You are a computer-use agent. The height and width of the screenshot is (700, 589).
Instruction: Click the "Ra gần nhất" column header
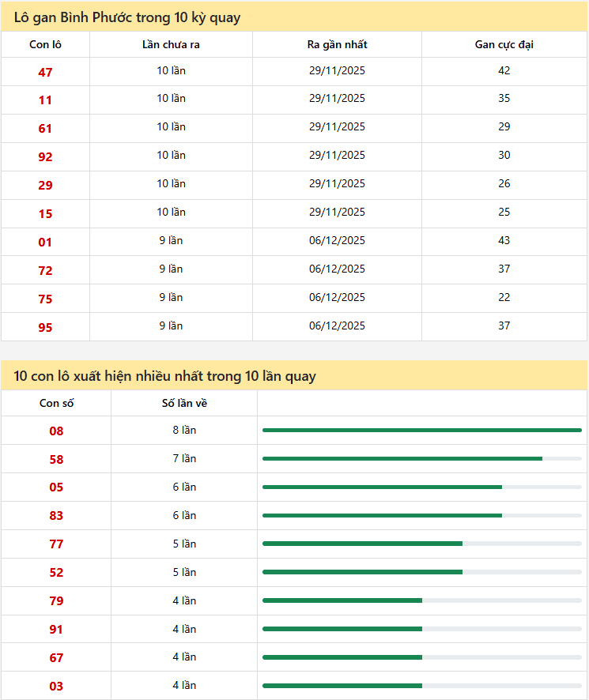tap(337, 44)
